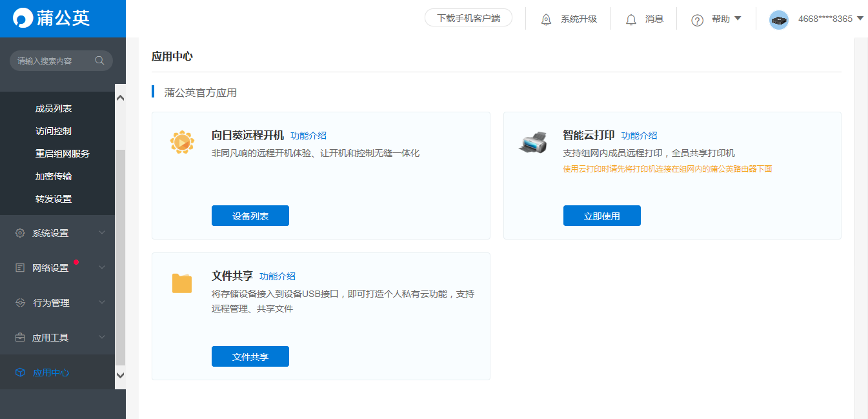Expand the 应用工具 chevron

pos(102,337)
